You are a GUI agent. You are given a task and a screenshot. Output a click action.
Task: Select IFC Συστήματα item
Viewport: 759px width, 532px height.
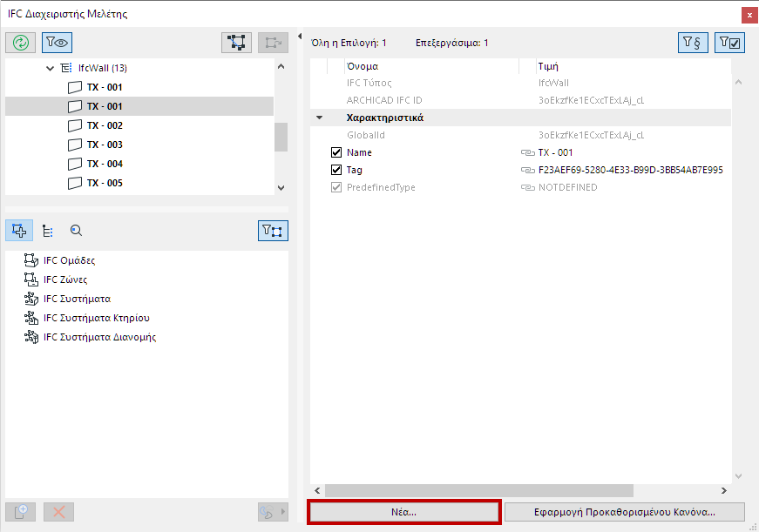(77, 299)
